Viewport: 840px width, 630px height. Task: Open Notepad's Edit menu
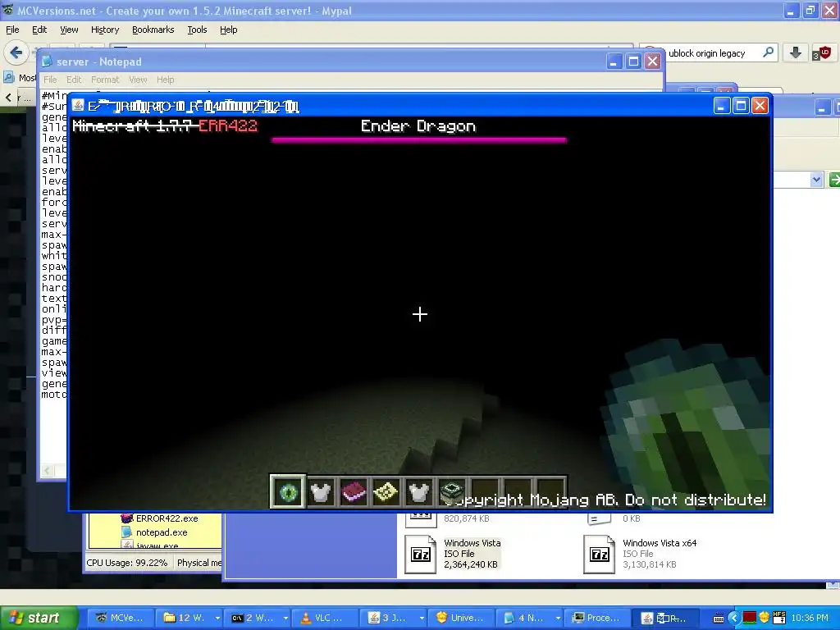74,80
